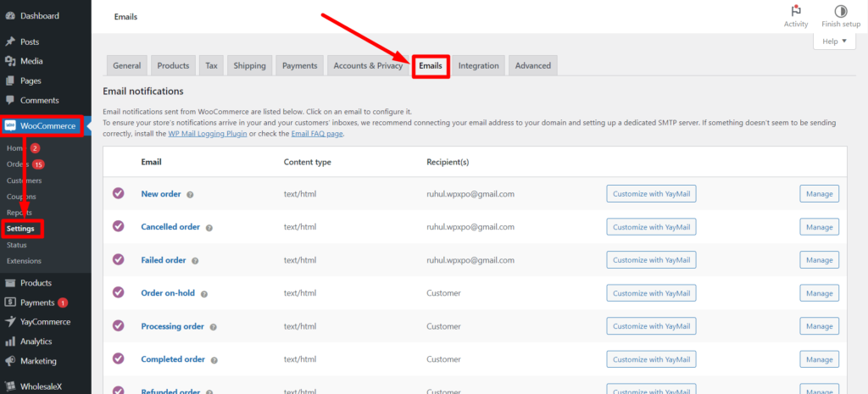The image size is (868, 394).
Task: Manage the Processing order email
Action: tap(820, 326)
